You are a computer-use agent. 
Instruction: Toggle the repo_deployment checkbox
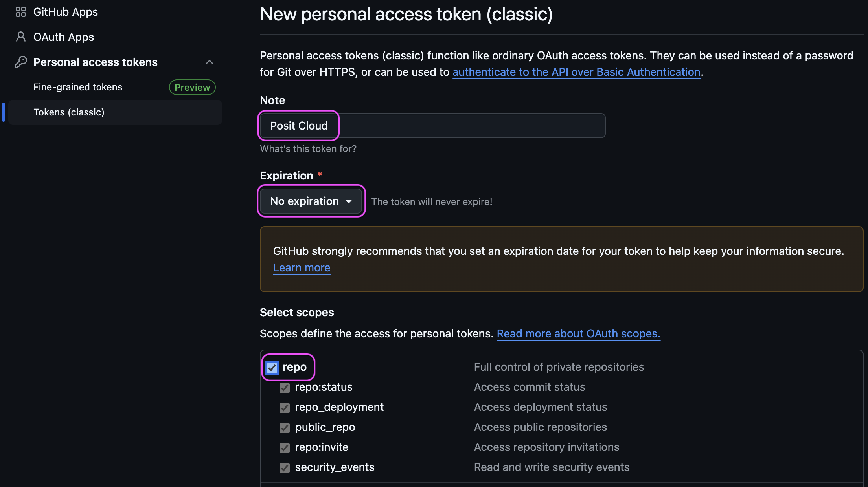pyautogui.click(x=285, y=408)
